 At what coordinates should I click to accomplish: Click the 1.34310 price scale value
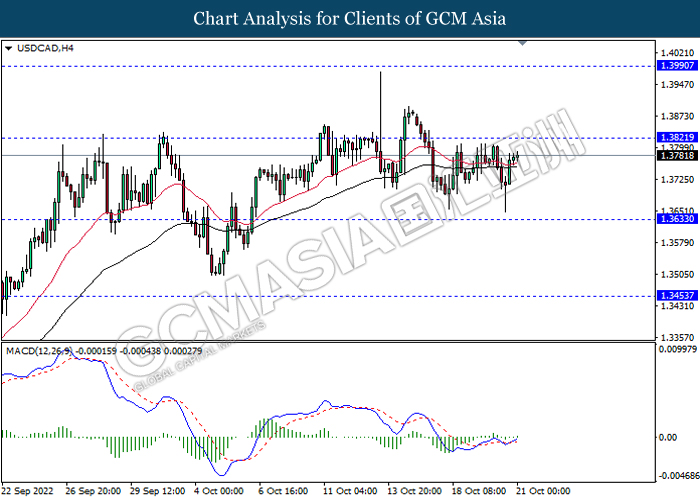tap(678, 306)
